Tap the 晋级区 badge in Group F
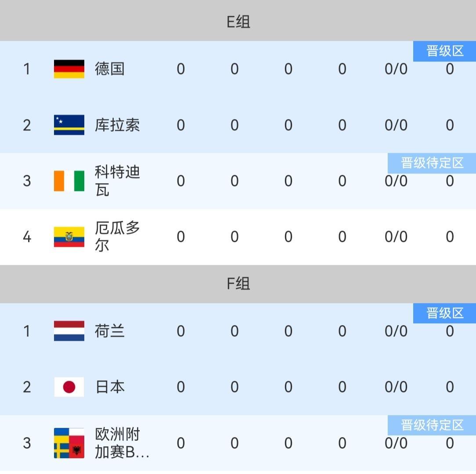The width and height of the screenshot is (476, 474). point(444,313)
